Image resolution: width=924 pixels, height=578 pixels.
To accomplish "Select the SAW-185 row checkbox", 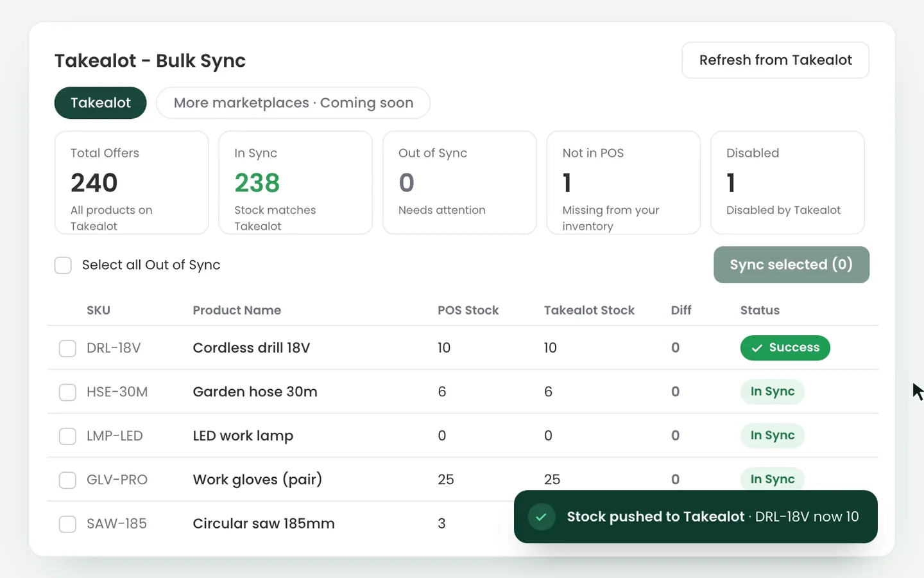I will [67, 524].
